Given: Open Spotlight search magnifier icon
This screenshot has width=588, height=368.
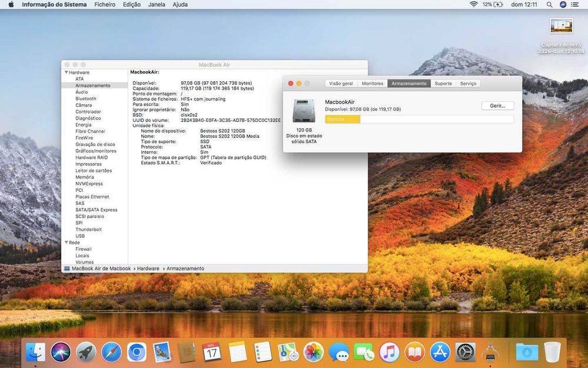Looking at the screenshot, I should 549,5.
